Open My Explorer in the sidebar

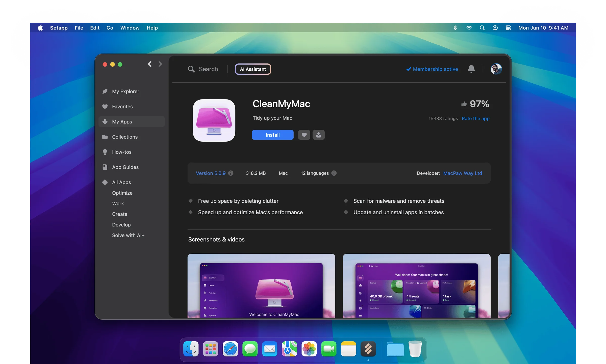132,91
